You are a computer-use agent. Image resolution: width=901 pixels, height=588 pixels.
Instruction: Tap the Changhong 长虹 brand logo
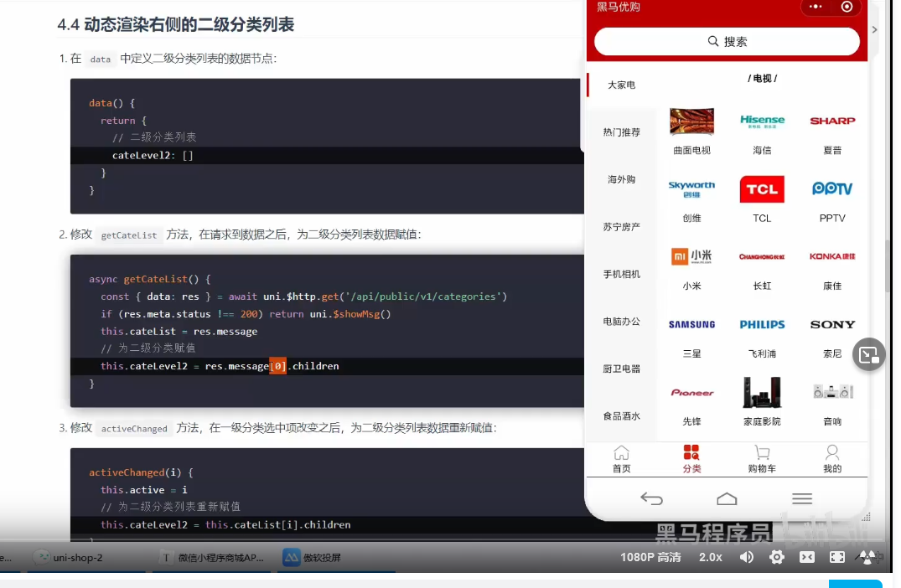762,256
